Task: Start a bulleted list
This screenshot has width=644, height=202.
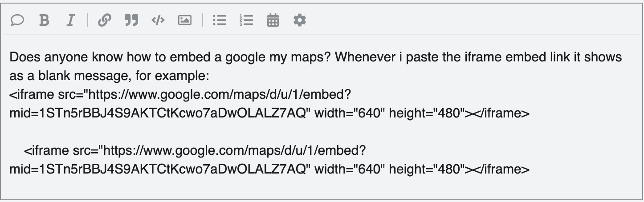Action: 220,20
